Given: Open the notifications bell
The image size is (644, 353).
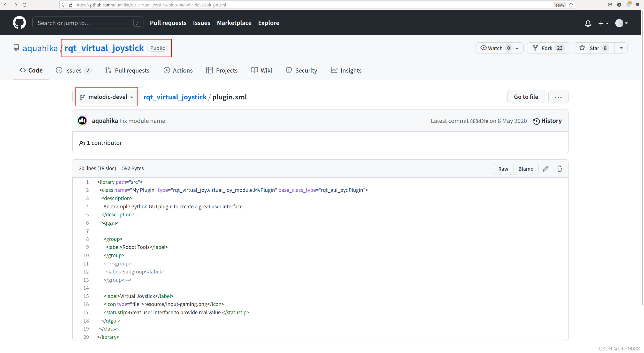Looking at the screenshot, I should click(x=588, y=23).
